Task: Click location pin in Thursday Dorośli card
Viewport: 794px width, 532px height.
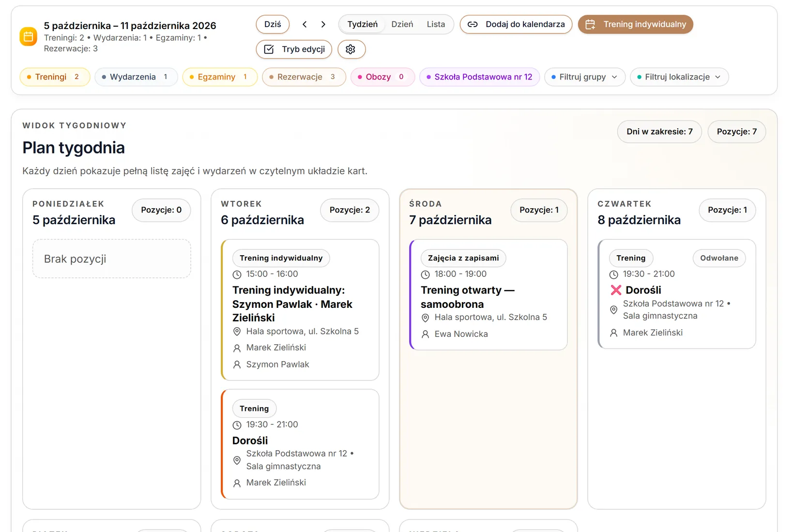Action: pos(613,310)
